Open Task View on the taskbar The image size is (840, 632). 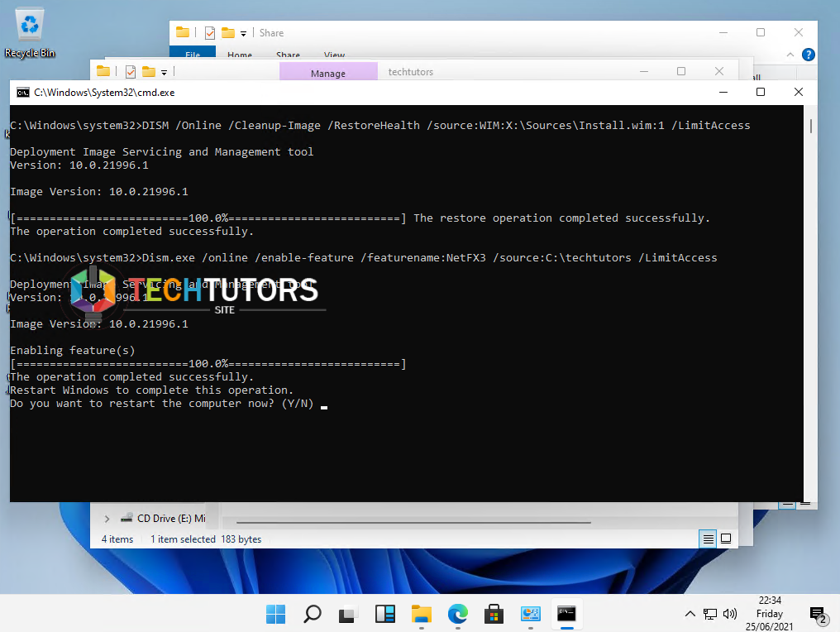point(348,614)
